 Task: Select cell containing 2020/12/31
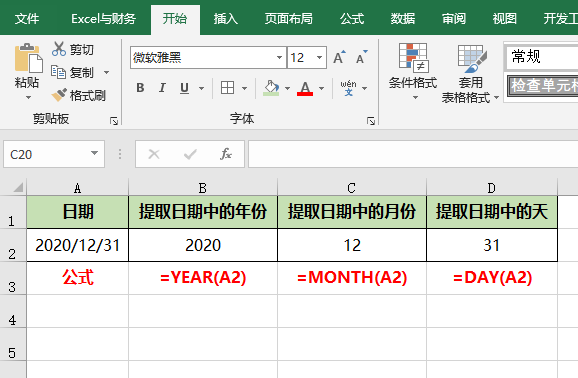click(x=77, y=245)
